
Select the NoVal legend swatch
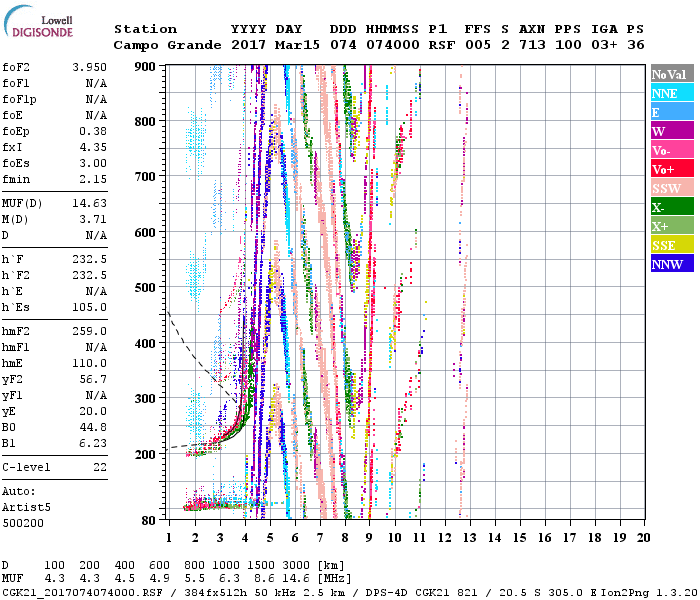click(x=668, y=74)
